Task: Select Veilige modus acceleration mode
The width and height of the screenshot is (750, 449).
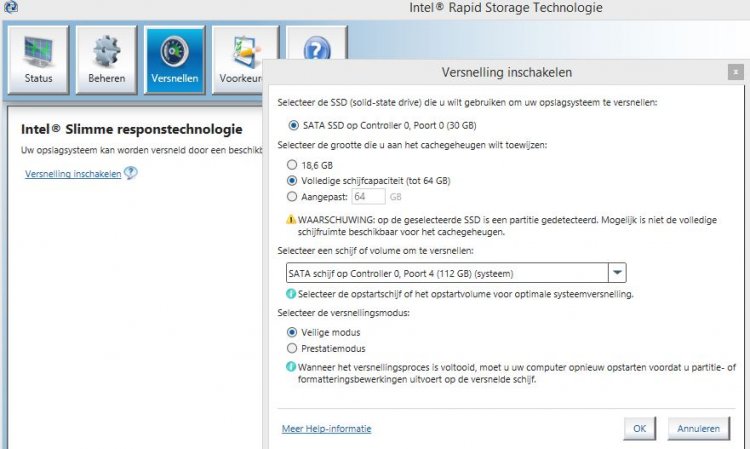Action: (292, 332)
